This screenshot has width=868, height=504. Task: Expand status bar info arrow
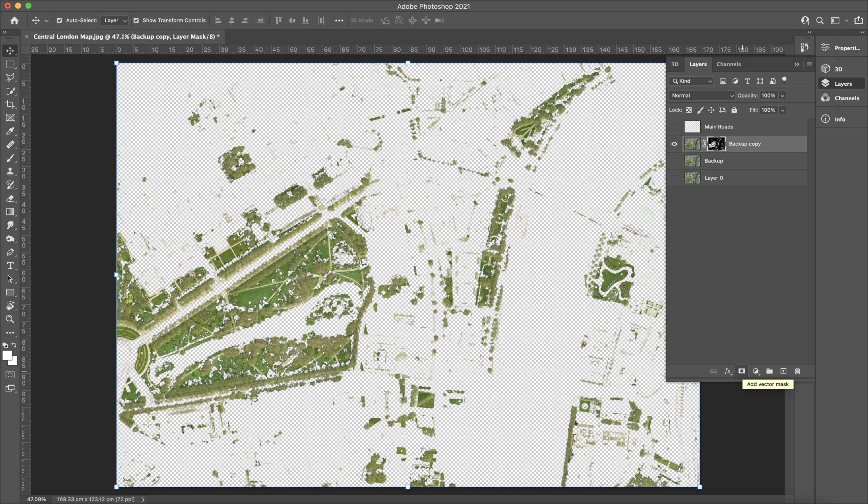point(143,499)
